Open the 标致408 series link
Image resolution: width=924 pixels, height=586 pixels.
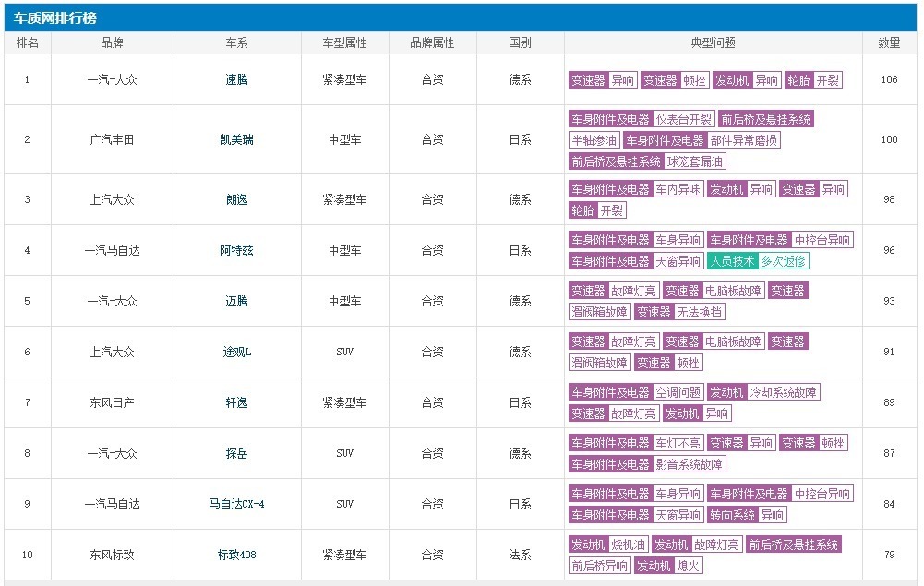point(236,555)
